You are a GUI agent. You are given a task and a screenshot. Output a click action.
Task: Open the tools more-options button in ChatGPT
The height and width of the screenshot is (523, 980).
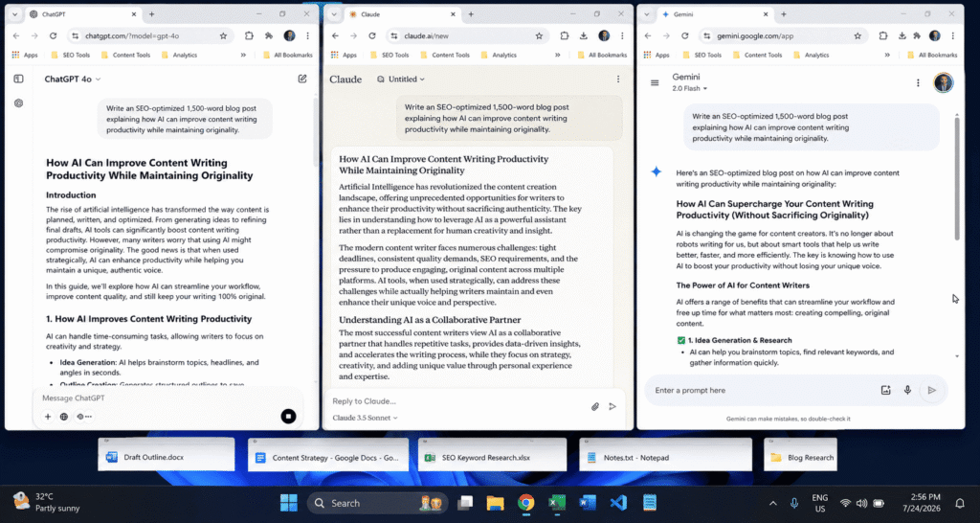tap(84, 417)
